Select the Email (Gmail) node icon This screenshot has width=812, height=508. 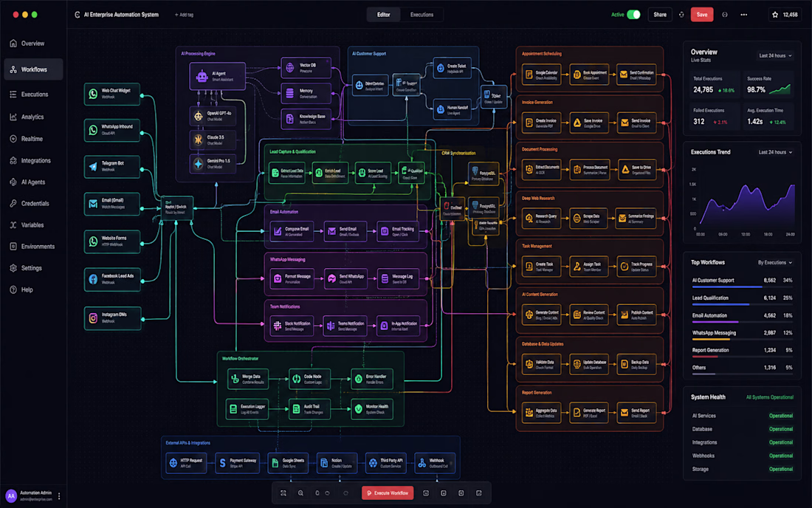93,204
